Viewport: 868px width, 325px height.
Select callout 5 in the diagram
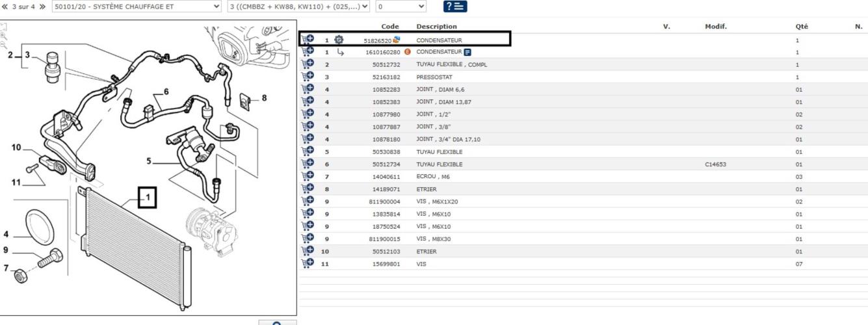click(x=149, y=161)
